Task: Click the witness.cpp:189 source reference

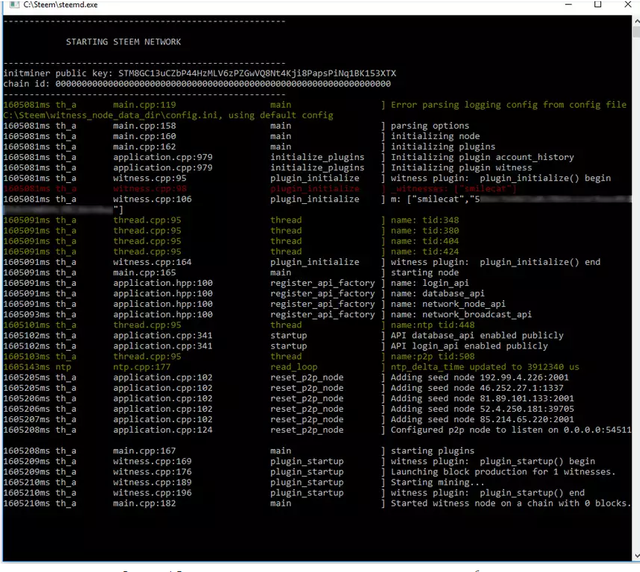Action: (152, 483)
